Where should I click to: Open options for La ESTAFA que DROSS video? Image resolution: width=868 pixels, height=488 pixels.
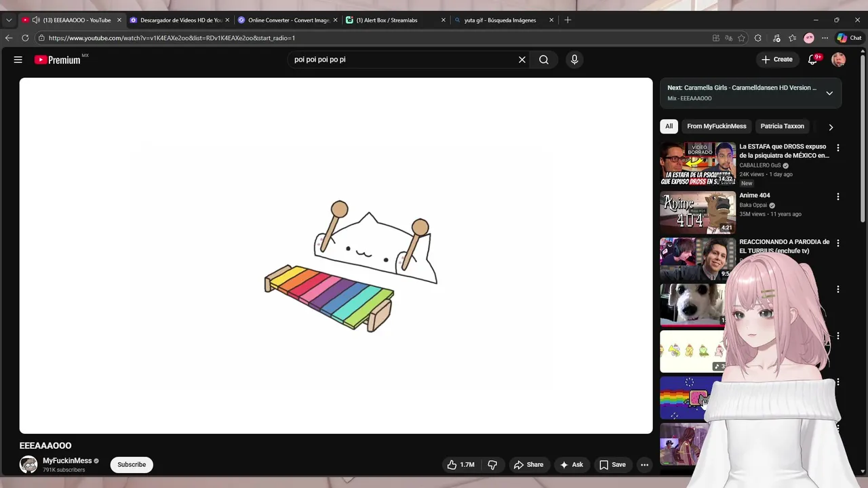(838, 148)
